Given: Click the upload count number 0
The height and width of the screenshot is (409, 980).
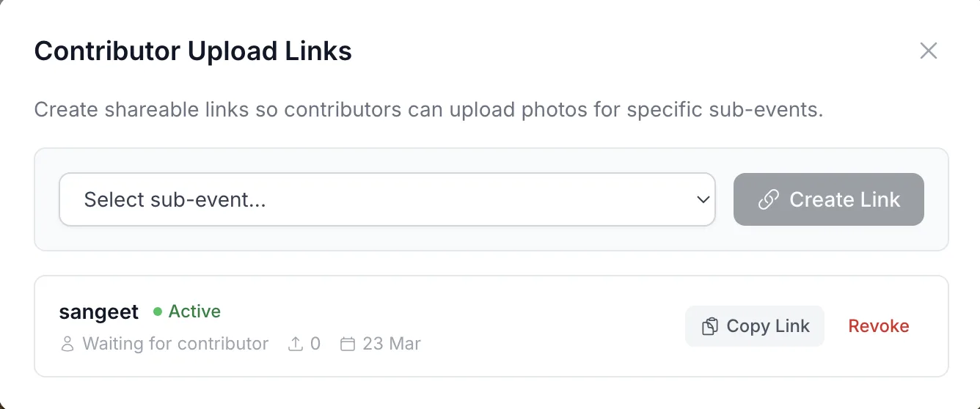Looking at the screenshot, I should pos(315,344).
